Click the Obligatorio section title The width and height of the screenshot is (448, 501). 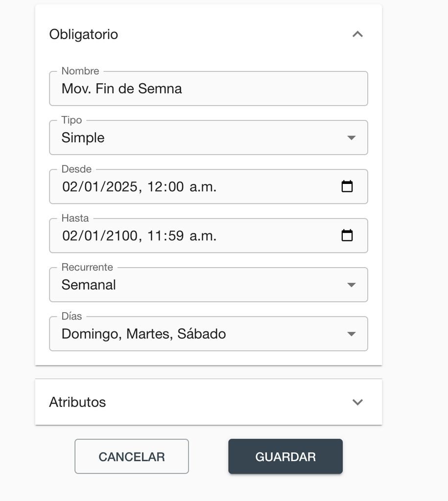[84, 35]
